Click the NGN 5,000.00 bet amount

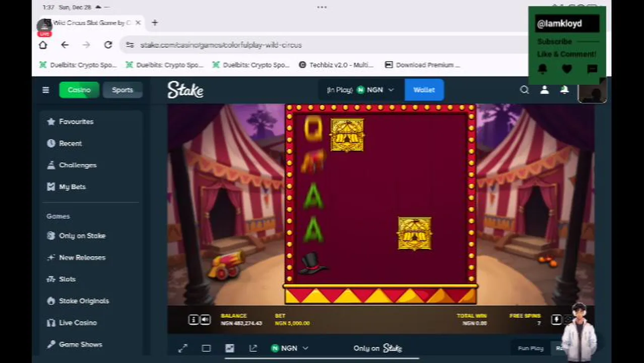coord(292,323)
